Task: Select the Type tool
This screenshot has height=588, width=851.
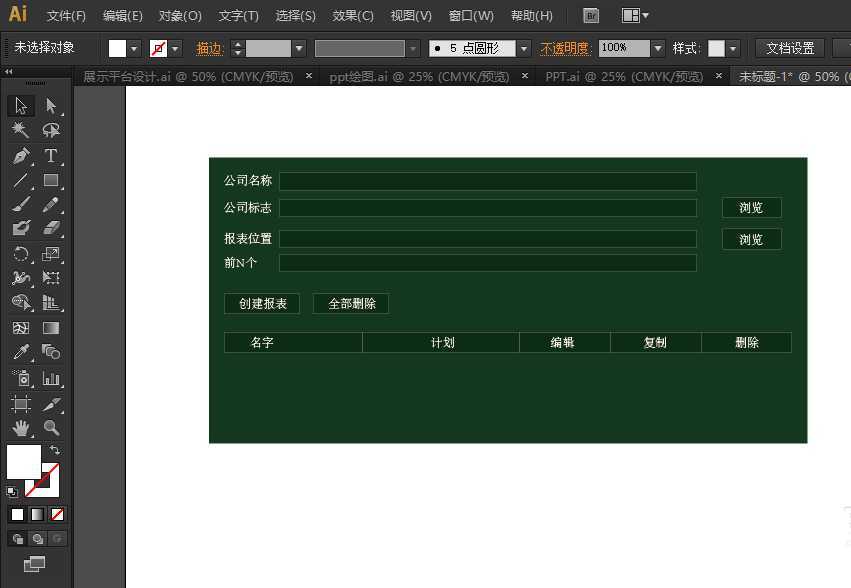Action: point(50,156)
